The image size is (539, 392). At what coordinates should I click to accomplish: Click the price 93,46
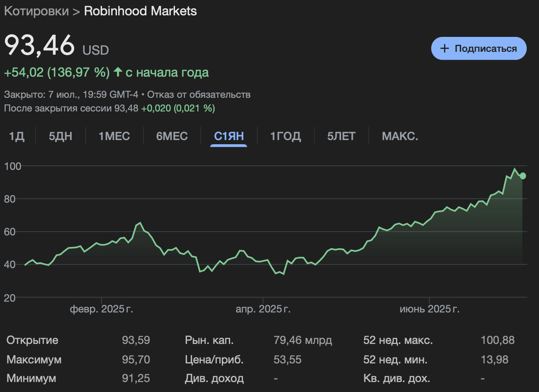point(40,45)
